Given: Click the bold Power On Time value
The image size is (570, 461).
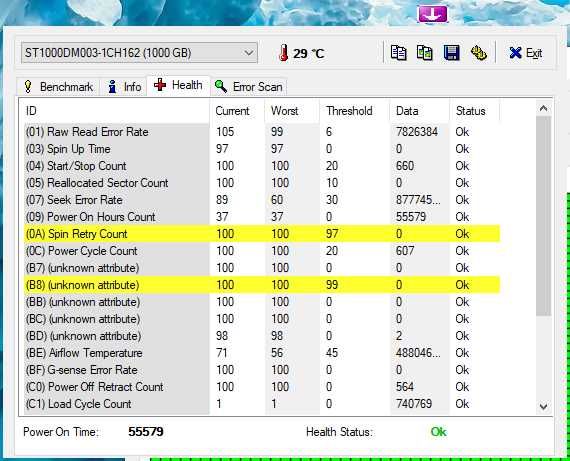Looking at the screenshot, I should (146, 432).
